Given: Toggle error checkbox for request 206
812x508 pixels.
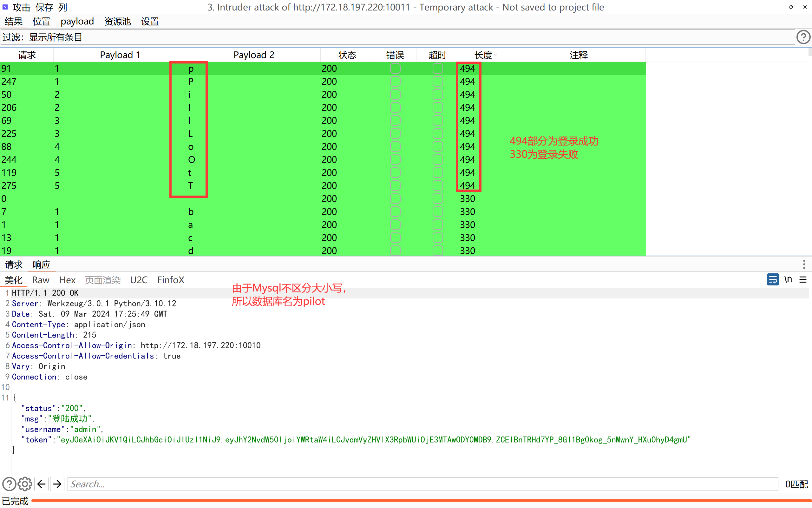Looking at the screenshot, I should pos(395,108).
